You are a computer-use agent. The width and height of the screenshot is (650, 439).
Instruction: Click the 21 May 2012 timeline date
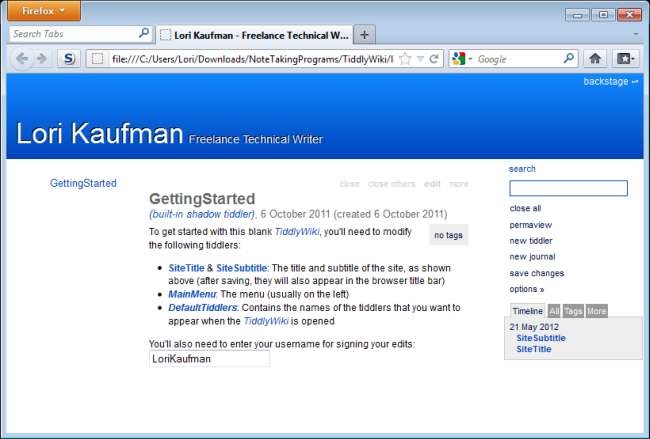click(534, 327)
